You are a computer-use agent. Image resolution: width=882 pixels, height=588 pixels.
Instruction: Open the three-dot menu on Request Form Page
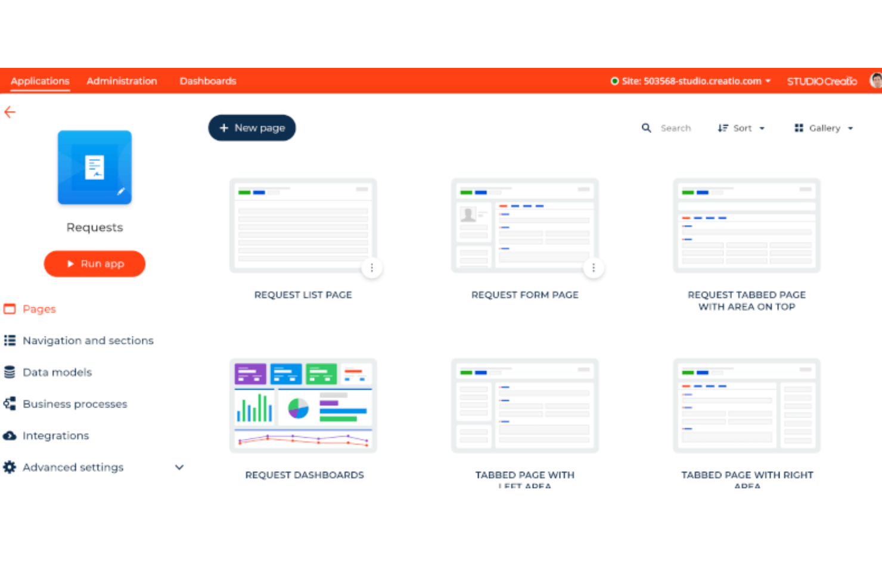[x=594, y=268]
